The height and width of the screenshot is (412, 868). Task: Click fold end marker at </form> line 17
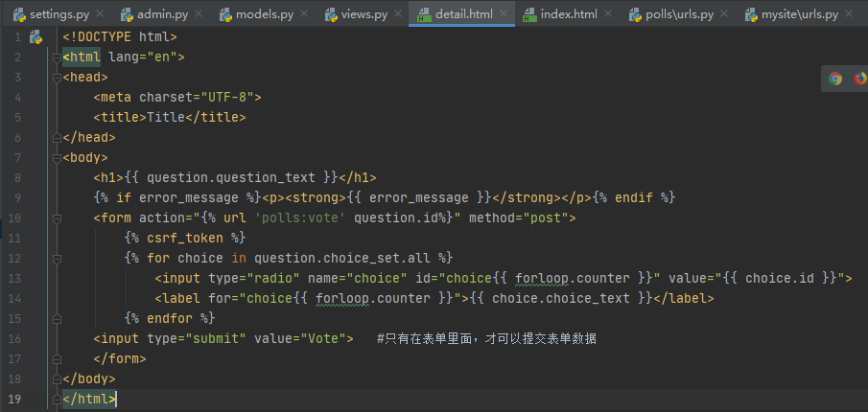coord(56,359)
